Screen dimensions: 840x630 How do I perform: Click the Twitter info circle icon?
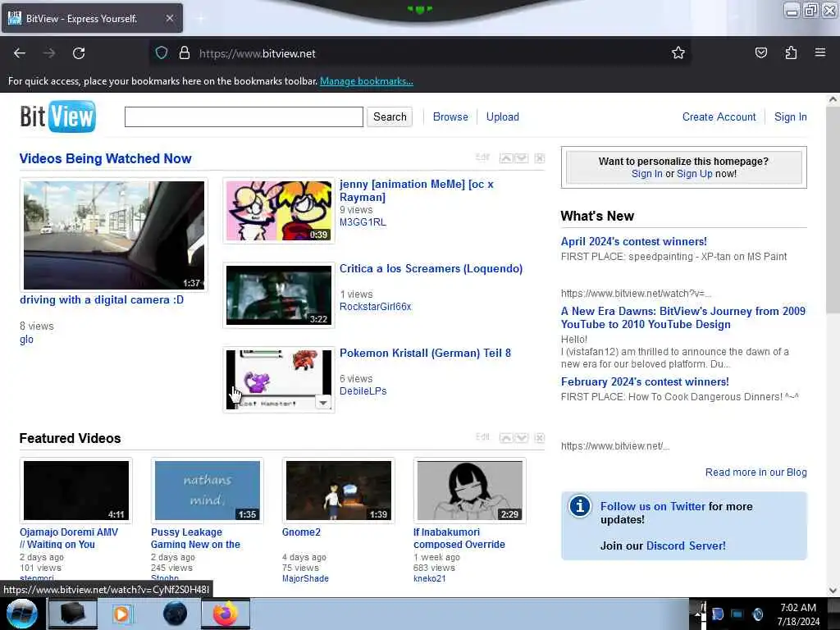pos(580,505)
